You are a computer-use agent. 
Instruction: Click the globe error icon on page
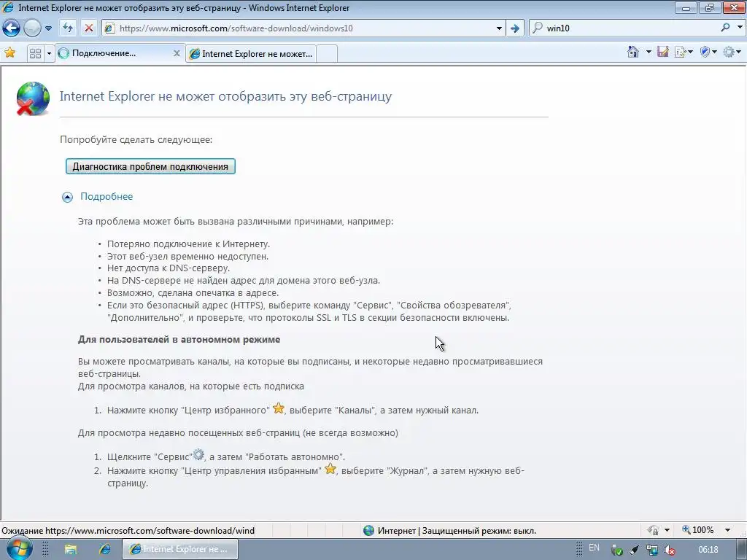coord(33,98)
